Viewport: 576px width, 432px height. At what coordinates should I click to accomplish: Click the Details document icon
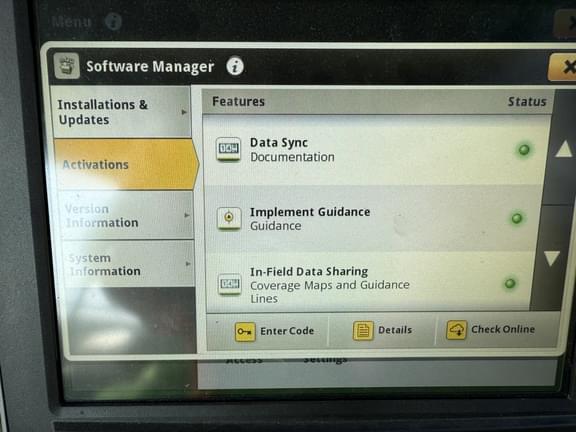[363, 331]
